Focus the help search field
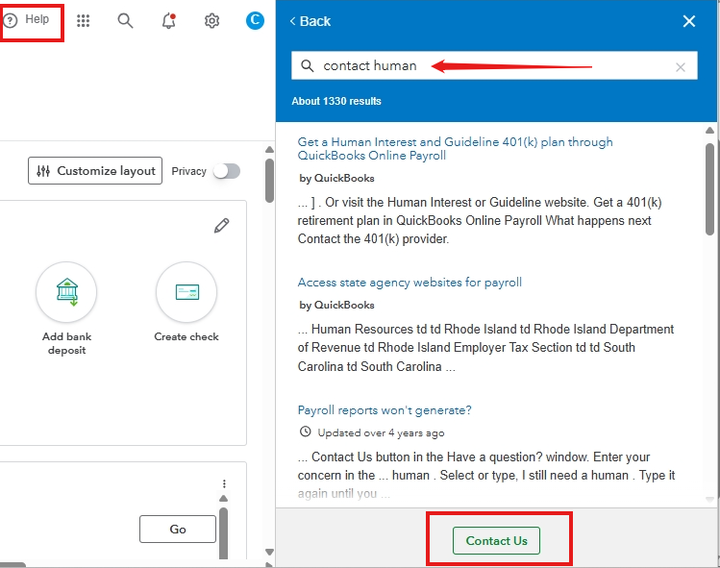The height and width of the screenshot is (568, 720). pos(494,66)
